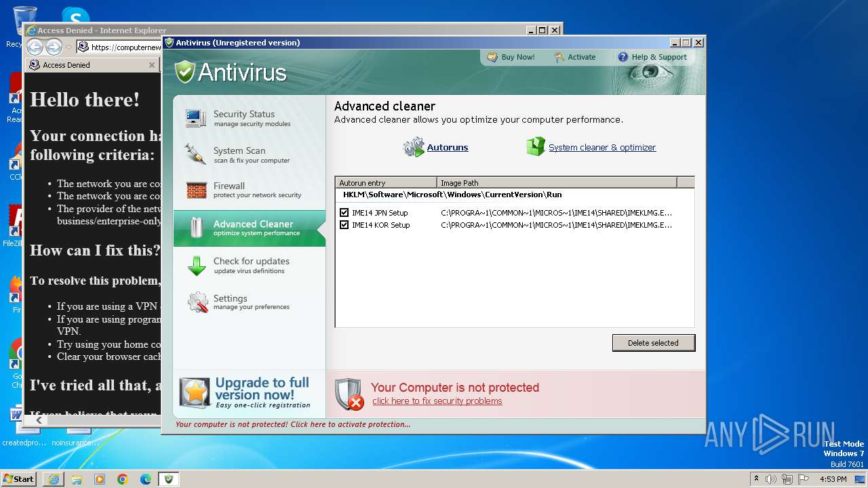
Task: Click the Windows Start button
Action: click(x=20, y=479)
